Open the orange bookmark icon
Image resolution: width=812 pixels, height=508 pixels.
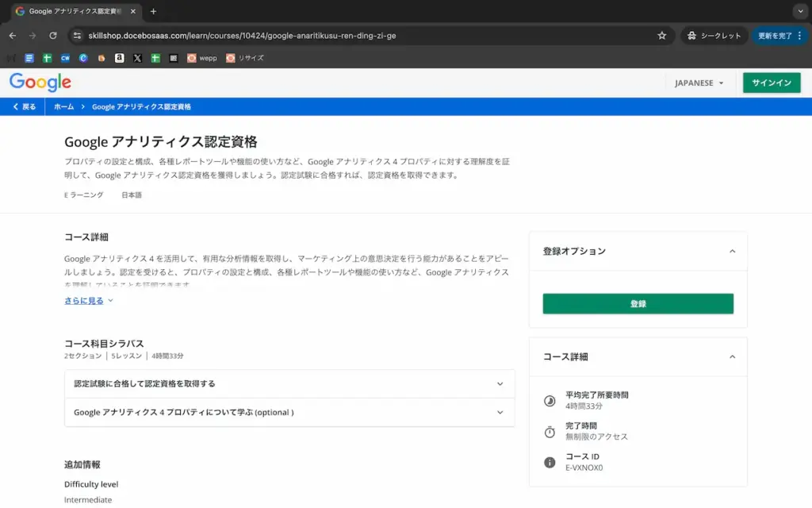(x=101, y=58)
